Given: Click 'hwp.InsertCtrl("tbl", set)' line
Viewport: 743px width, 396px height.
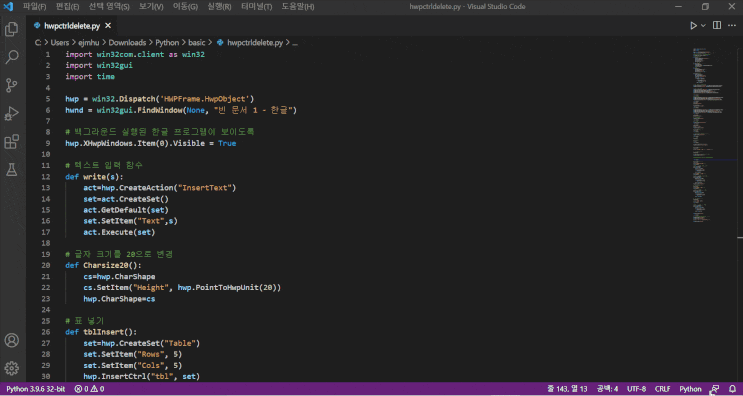Looking at the screenshot, I should click(142, 377).
